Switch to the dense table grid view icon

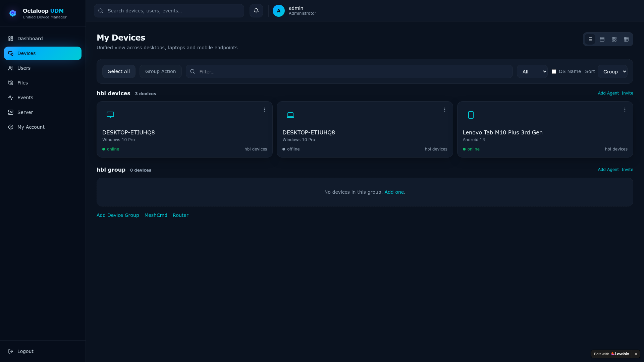click(626, 39)
